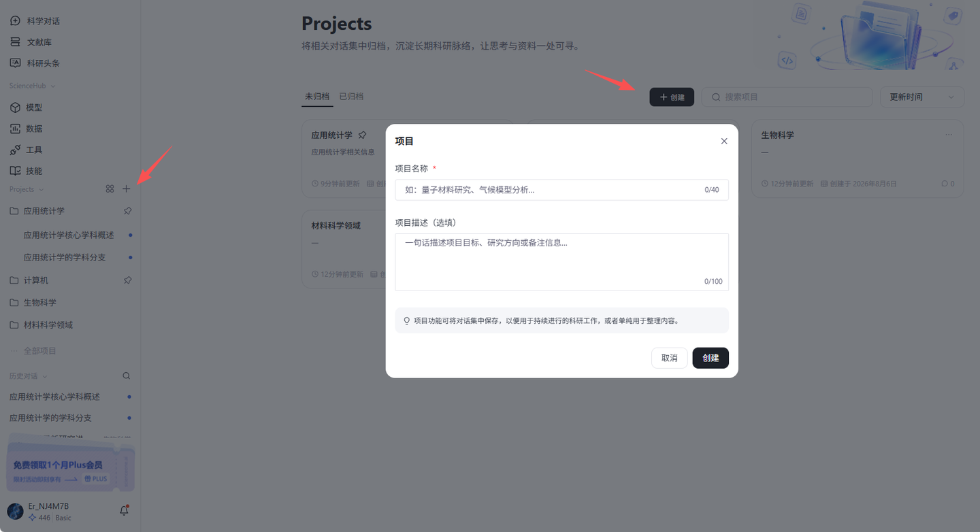Switch to the 已归档 tab
980x532 pixels.
click(x=352, y=97)
